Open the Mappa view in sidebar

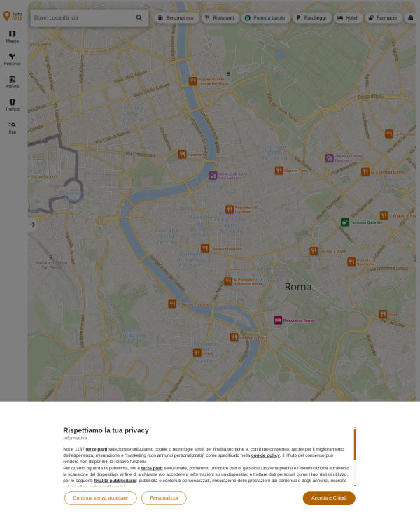pos(12,36)
